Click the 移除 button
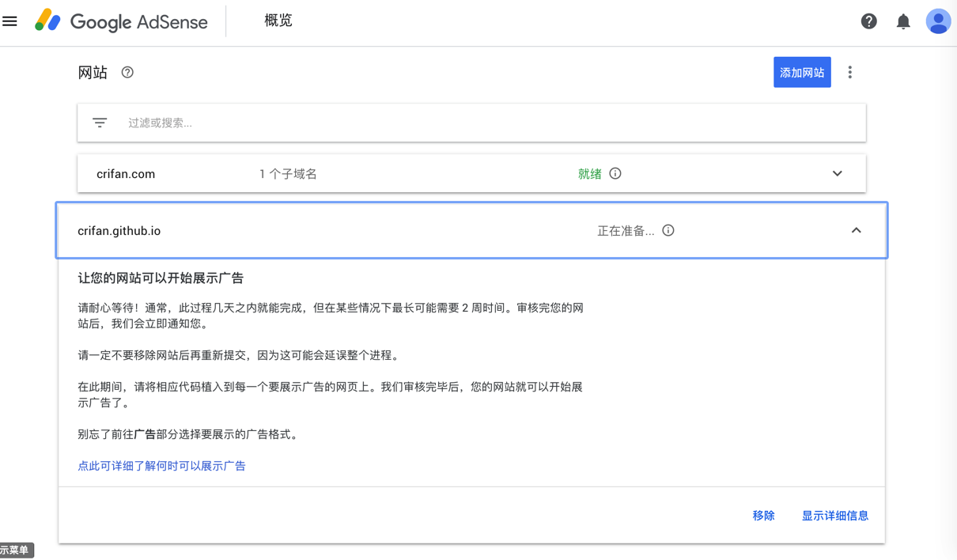This screenshot has height=560, width=957. pyautogui.click(x=763, y=516)
